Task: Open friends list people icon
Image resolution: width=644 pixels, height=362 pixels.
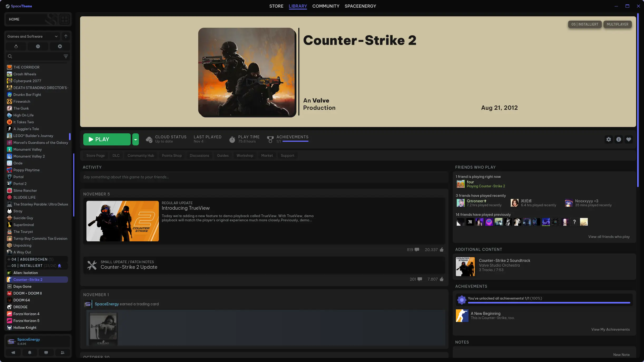Action: pyautogui.click(x=62, y=353)
